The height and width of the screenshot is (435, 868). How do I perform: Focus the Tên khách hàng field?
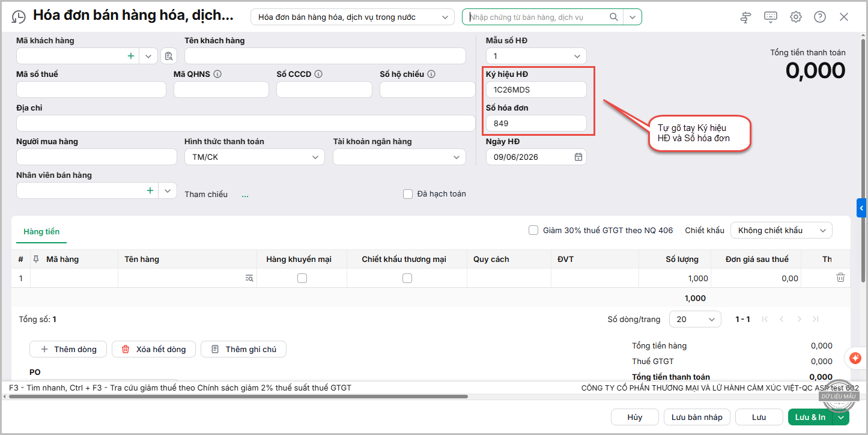pos(325,56)
